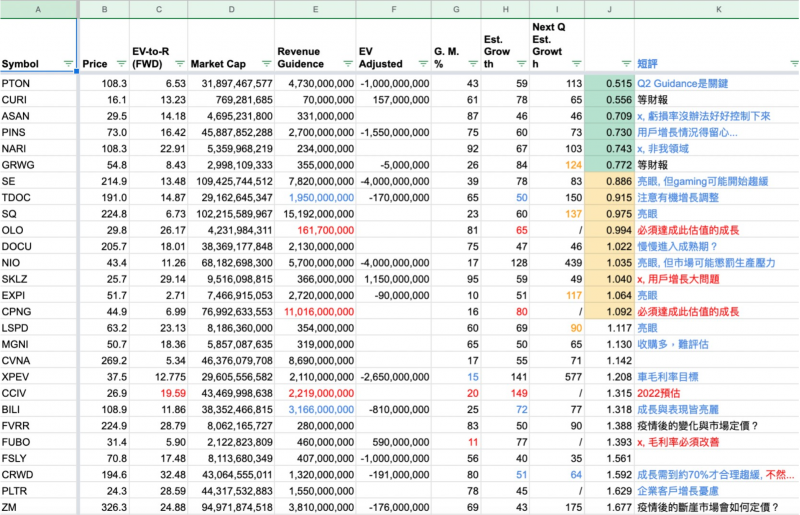Click comment 車毛利率目標
Viewport: 800px width, 515px height.
click(x=668, y=377)
